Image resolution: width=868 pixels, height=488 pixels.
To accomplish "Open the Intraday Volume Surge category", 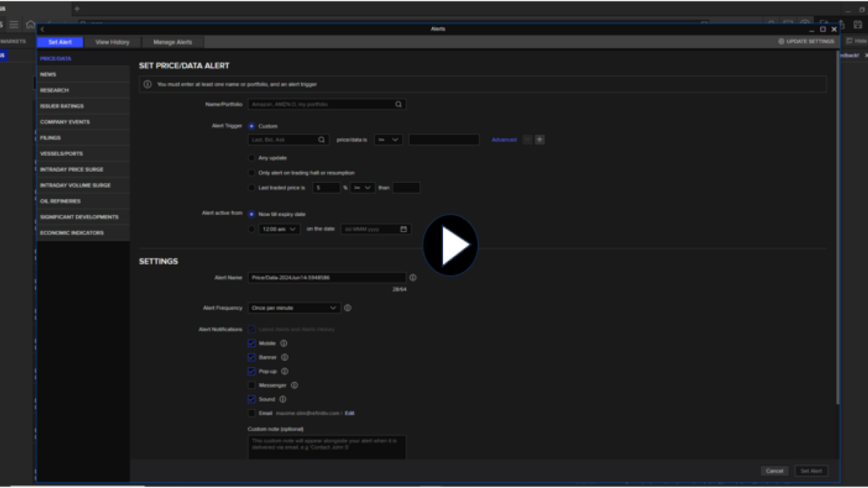I will (75, 186).
